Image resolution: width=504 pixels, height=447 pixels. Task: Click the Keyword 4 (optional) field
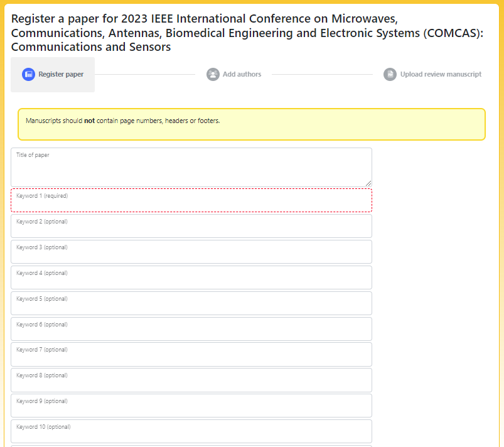point(191,277)
